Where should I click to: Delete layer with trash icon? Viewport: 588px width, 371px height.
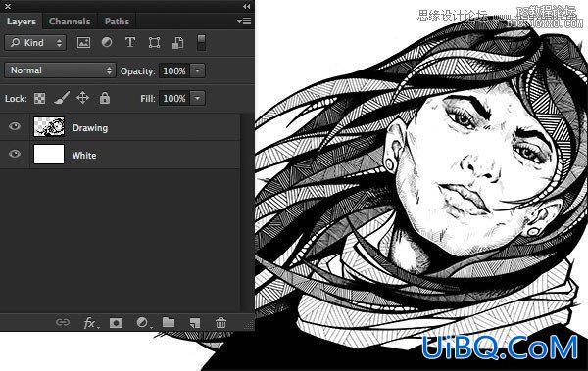(220, 322)
